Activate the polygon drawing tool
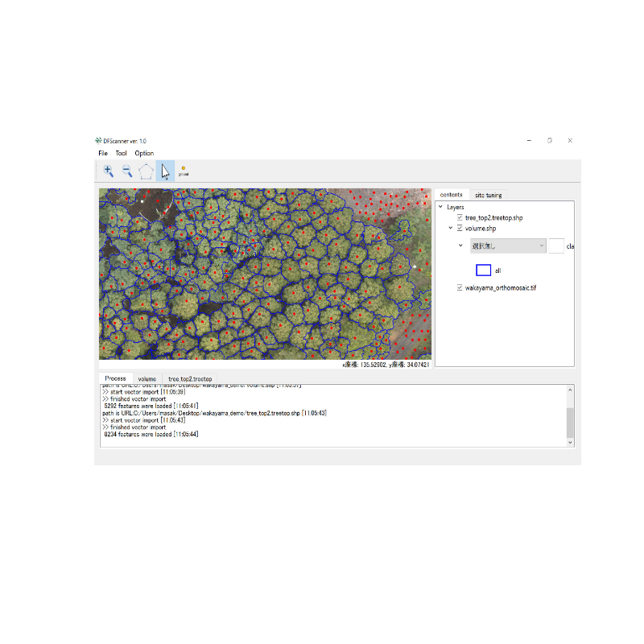Image resolution: width=644 pixels, height=644 pixels. click(146, 171)
